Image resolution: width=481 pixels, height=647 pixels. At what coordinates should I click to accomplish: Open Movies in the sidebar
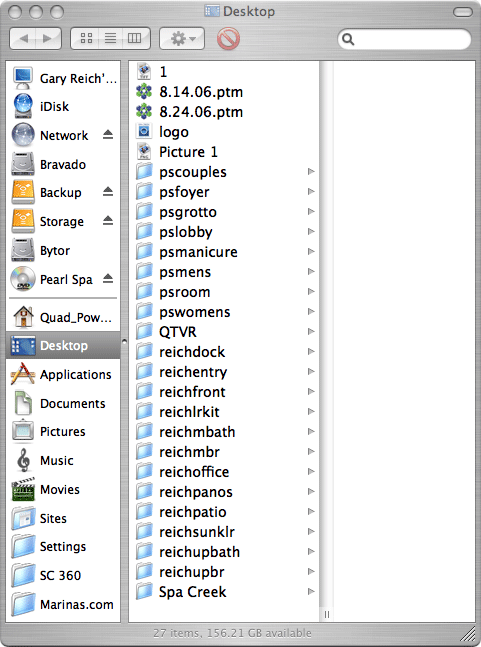click(x=64, y=489)
